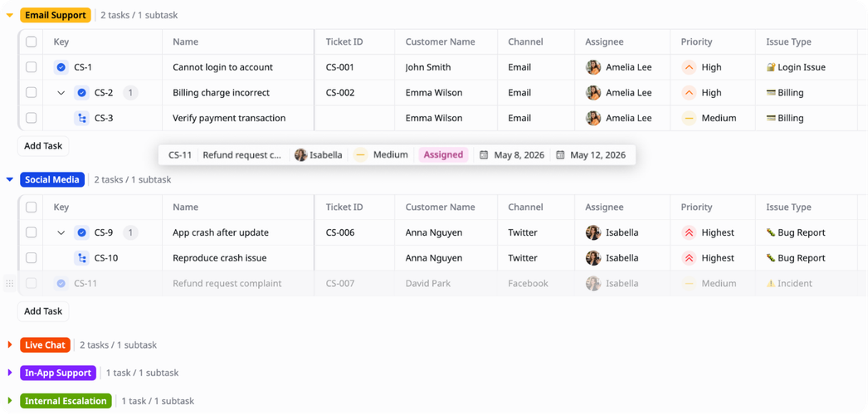This screenshot has height=415, width=868.
Task: Tick the checkbox for CS-10 row
Action: pyautogui.click(x=32, y=258)
